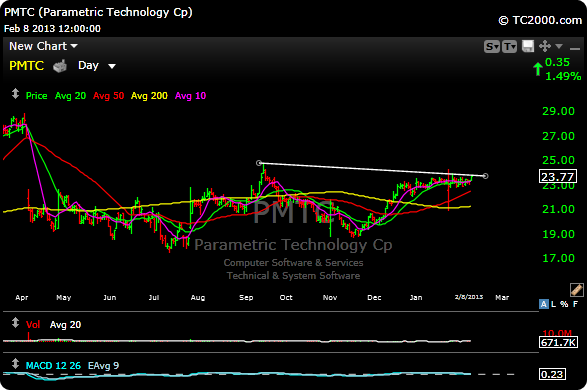Click the MACD pane up-down arrow handle
This screenshot has width=587, height=390.
click(x=15, y=364)
